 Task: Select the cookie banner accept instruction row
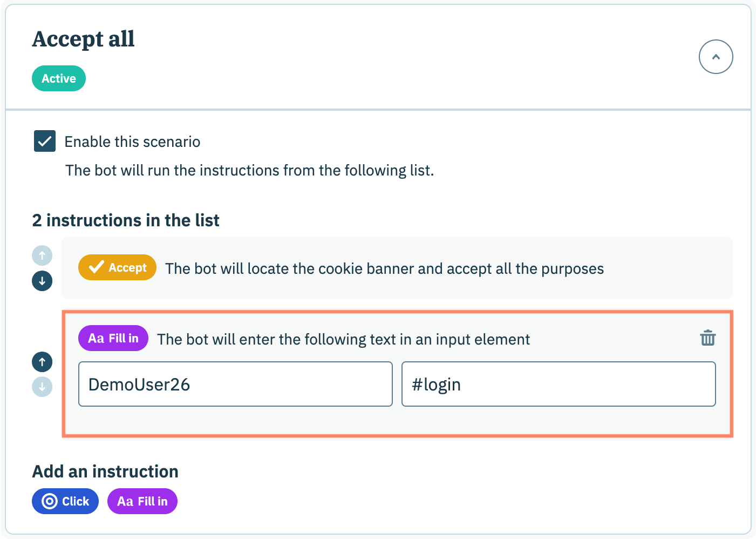(x=384, y=268)
